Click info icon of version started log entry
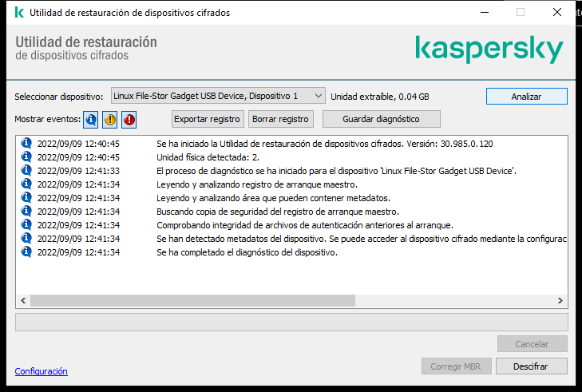582x392 pixels. pos(26,144)
